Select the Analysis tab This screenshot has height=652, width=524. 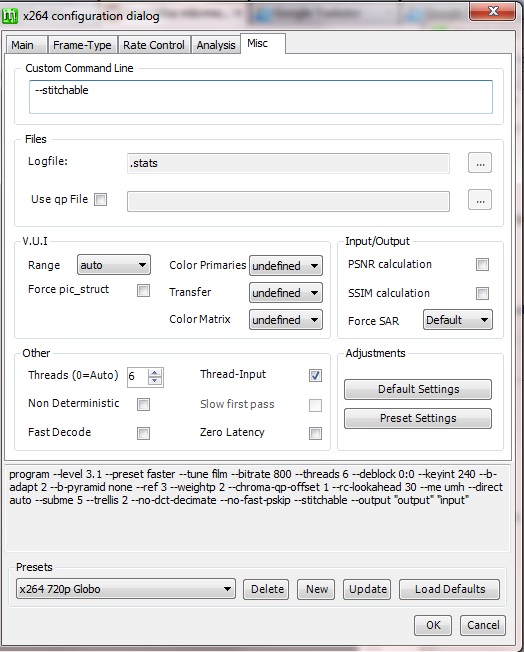pyautogui.click(x=216, y=45)
